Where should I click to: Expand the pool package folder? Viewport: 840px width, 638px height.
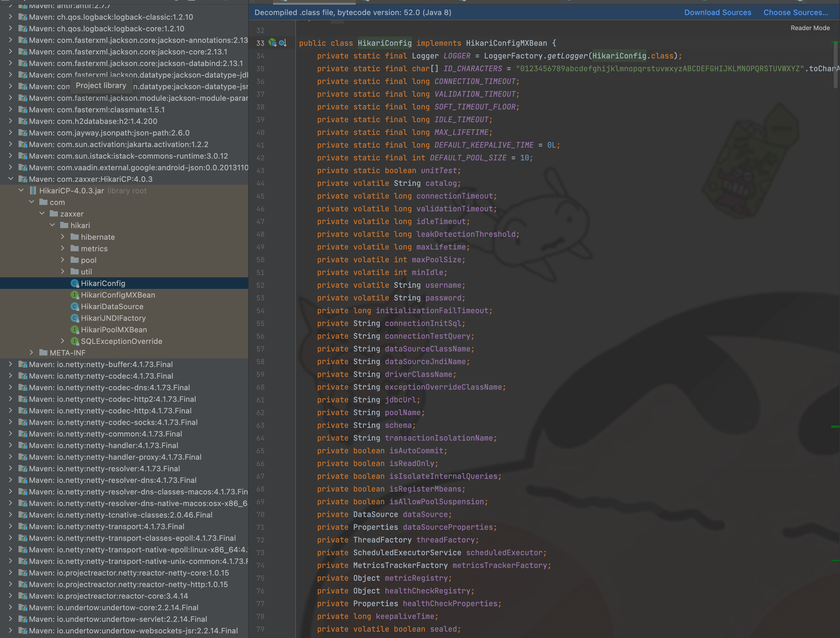coord(63,260)
